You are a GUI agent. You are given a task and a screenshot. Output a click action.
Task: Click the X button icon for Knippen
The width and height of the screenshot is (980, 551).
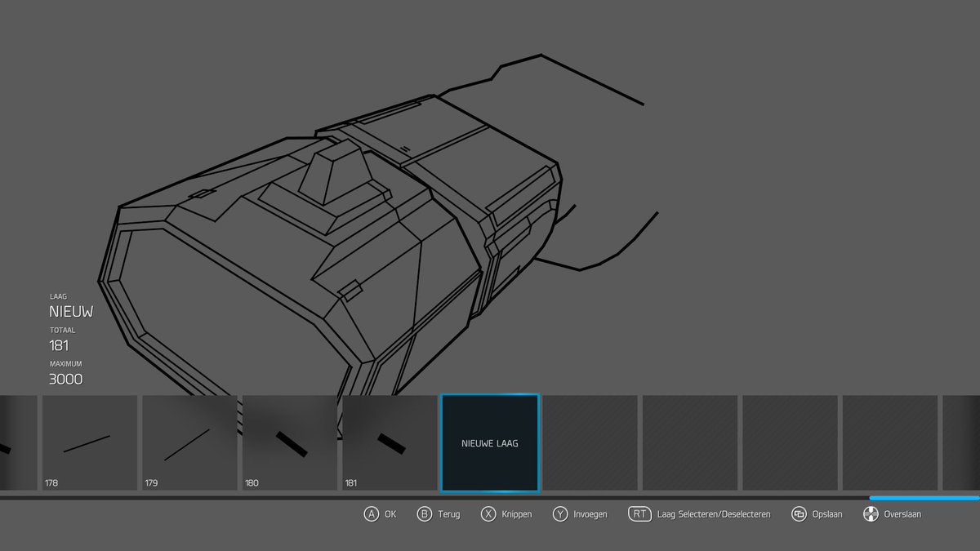click(488, 514)
